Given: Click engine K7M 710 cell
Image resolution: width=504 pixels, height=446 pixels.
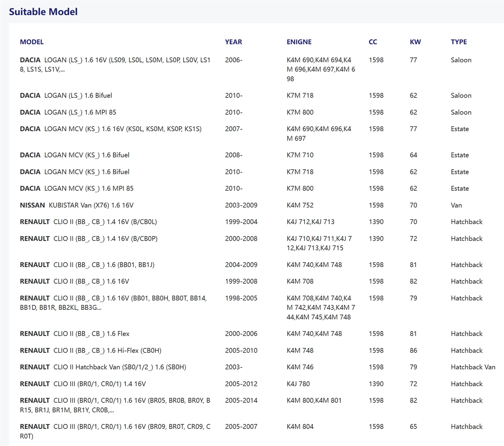Looking at the screenshot, I should [300, 155].
